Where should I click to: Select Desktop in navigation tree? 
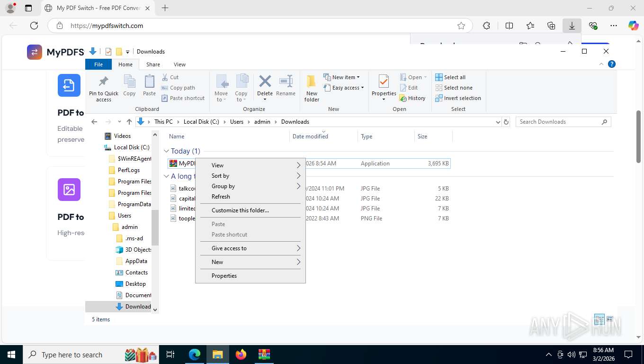pos(135,284)
